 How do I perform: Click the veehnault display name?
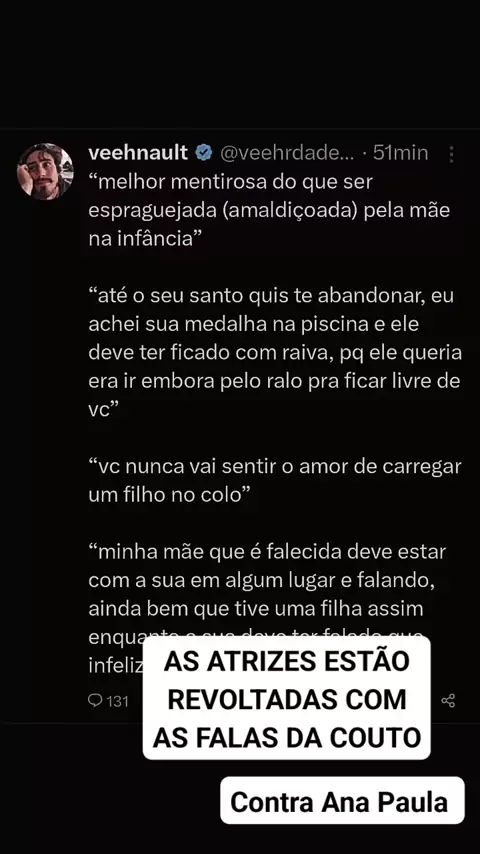[138, 153]
